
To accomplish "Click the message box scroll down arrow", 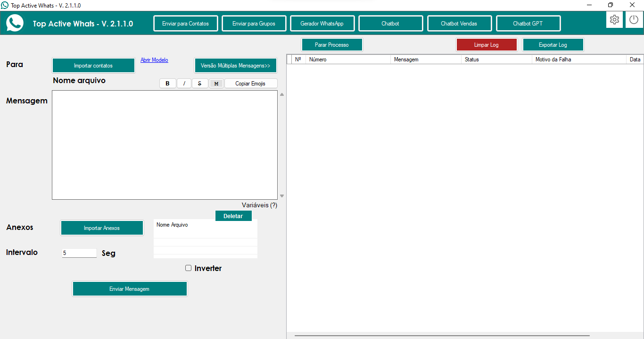I will coord(282,195).
